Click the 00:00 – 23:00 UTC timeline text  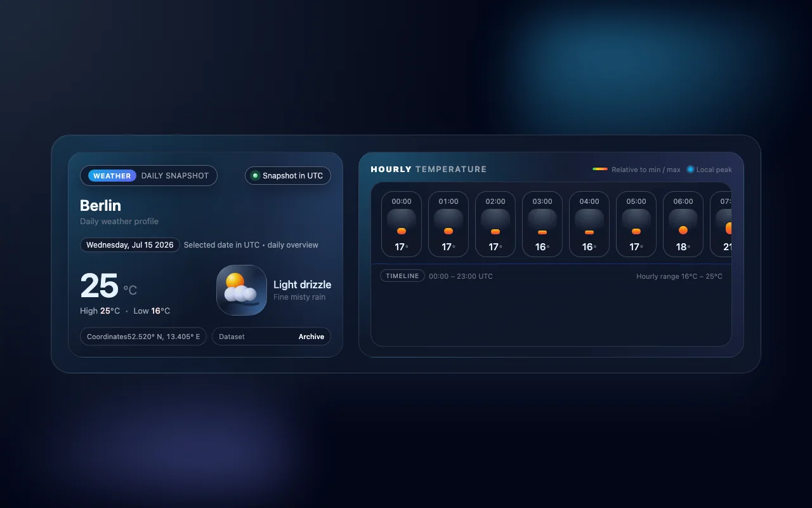(x=461, y=276)
